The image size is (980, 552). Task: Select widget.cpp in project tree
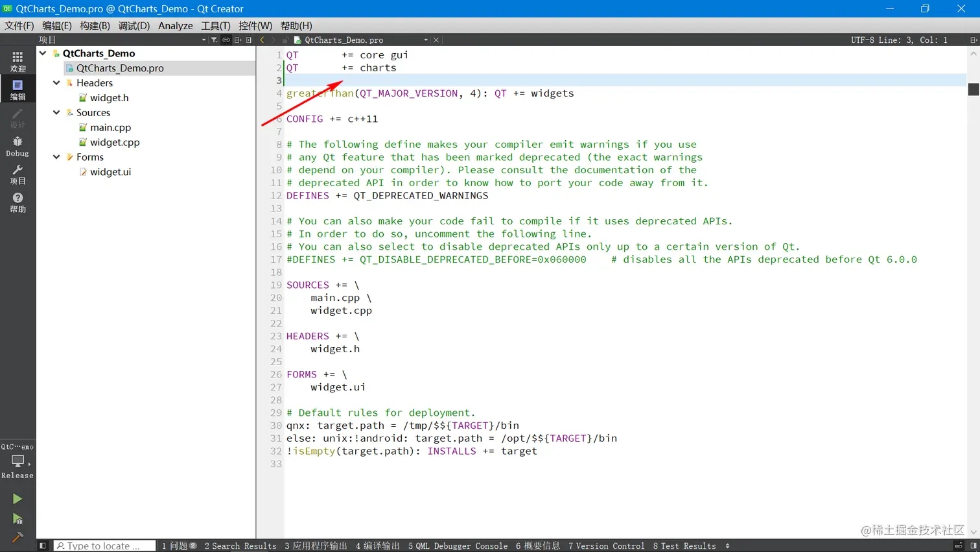click(x=115, y=142)
